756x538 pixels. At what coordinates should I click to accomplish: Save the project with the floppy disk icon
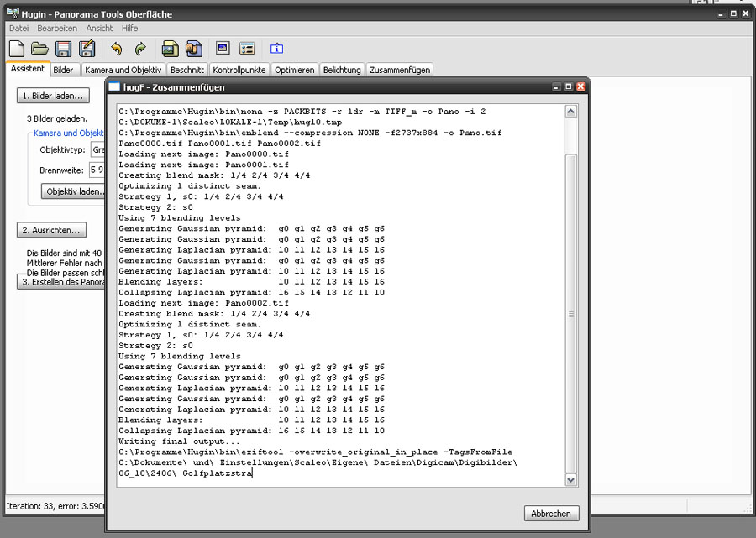(x=63, y=49)
